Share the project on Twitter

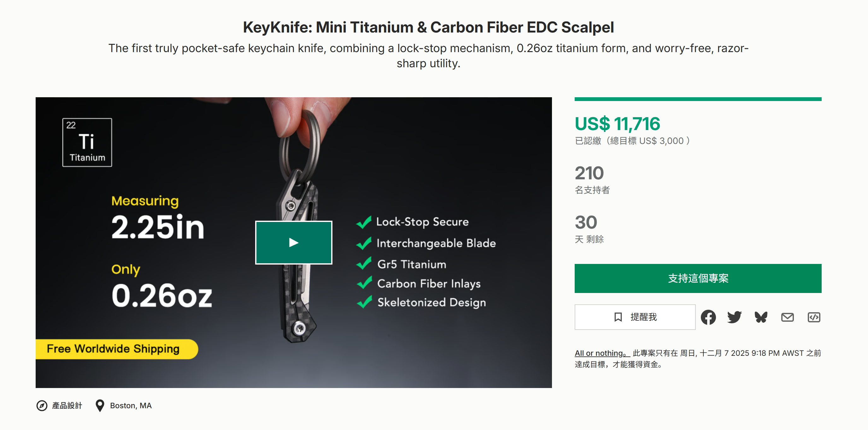[x=734, y=317]
